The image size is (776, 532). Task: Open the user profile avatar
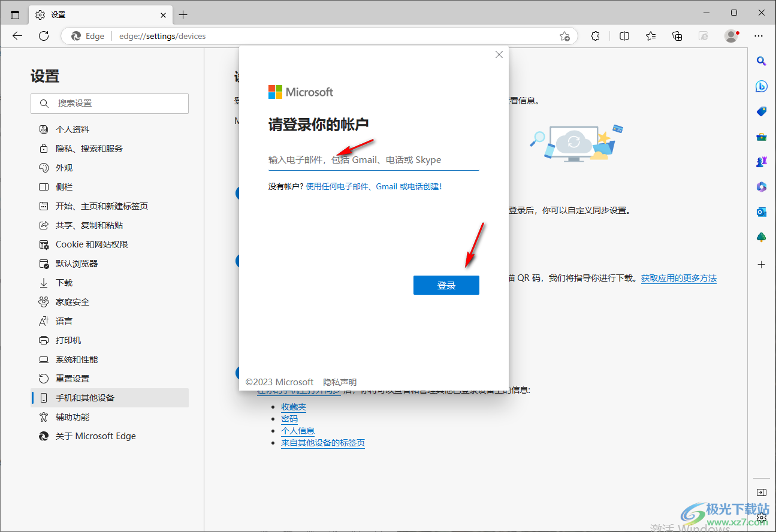click(731, 36)
